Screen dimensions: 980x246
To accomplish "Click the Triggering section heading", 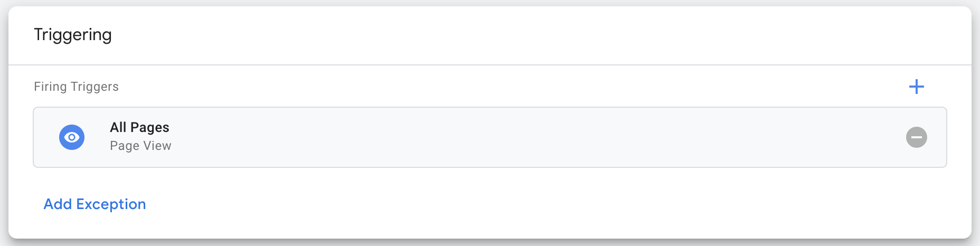I will (x=73, y=35).
